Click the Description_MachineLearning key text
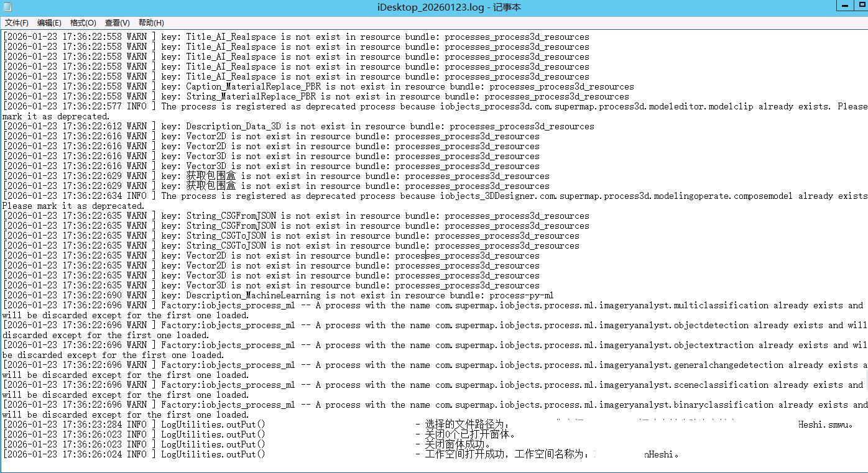Viewport: 868px width, 473px height. pos(253,296)
